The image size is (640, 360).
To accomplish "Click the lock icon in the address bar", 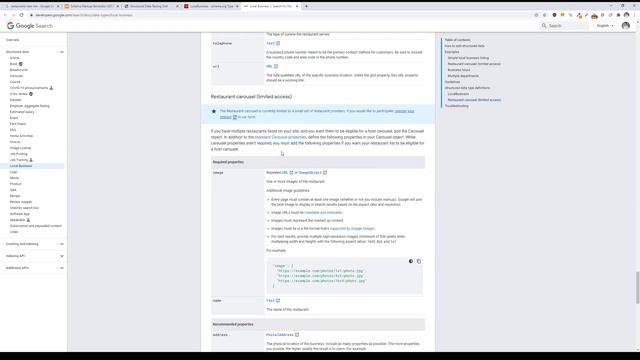I will pyautogui.click(x=31, y=15).
